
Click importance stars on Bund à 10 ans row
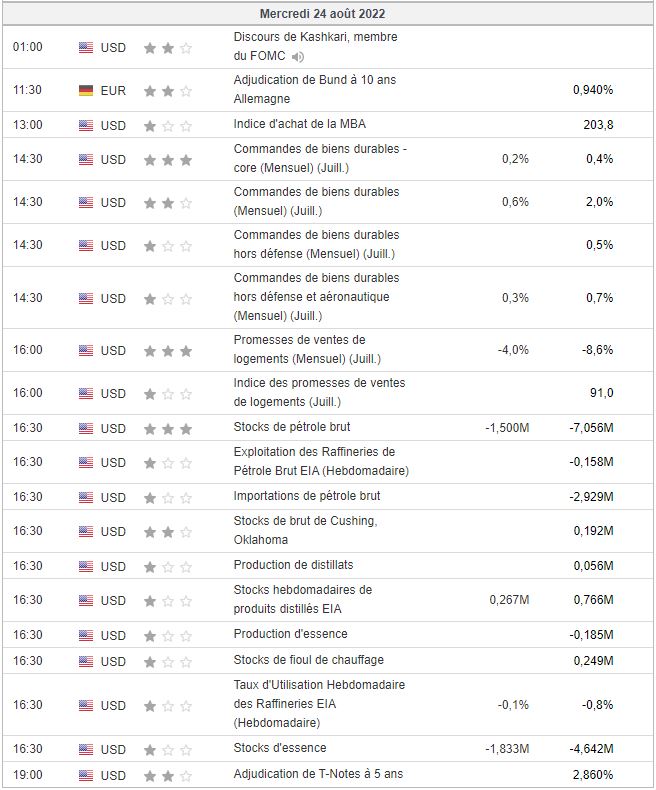[167, 90]
